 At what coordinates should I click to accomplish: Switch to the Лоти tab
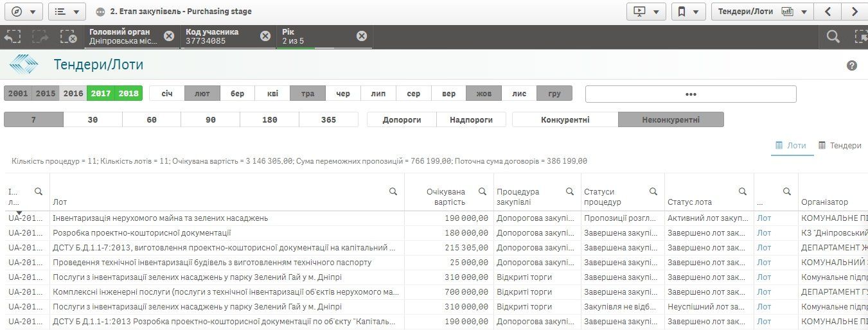coord(790,146)
